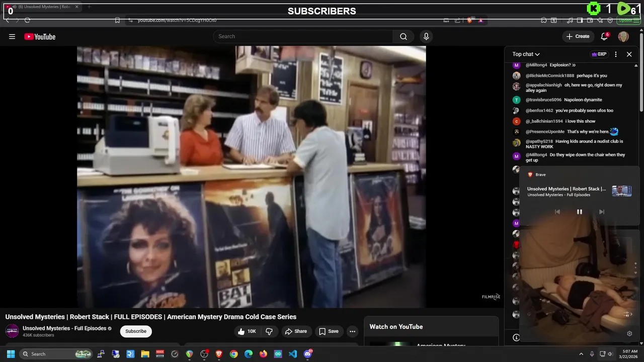Save the video to a playlist
The height and width of the screenshot is (362, 644).
point(329,331)
